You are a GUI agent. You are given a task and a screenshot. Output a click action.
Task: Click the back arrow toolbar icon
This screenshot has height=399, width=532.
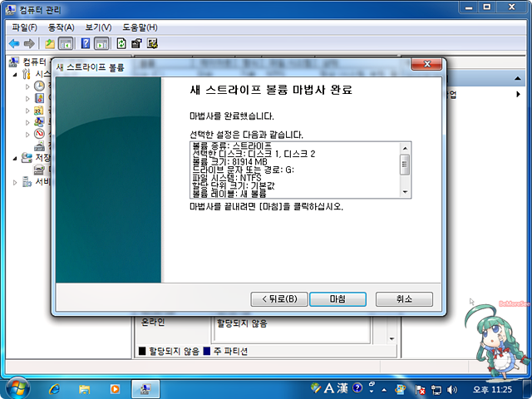[14, 43]
